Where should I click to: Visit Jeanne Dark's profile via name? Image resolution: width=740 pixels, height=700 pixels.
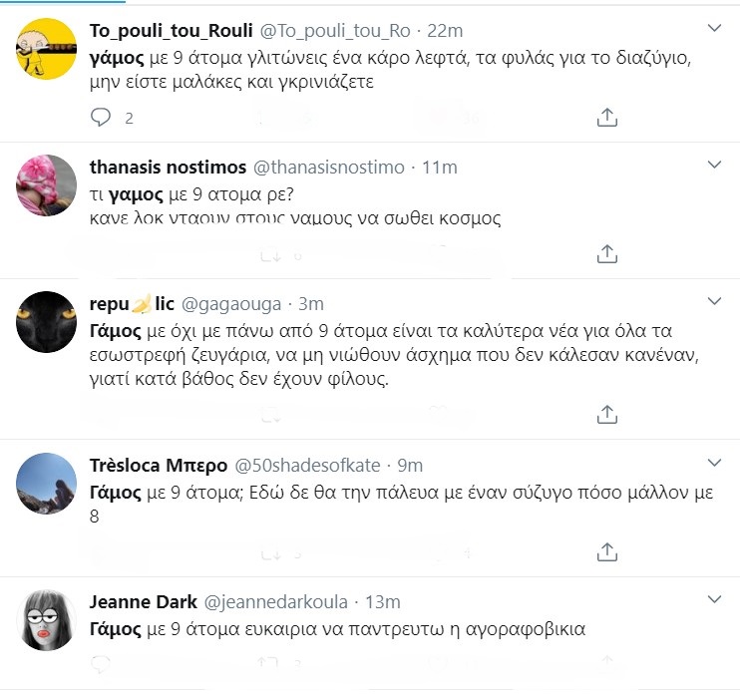[142, 601]
